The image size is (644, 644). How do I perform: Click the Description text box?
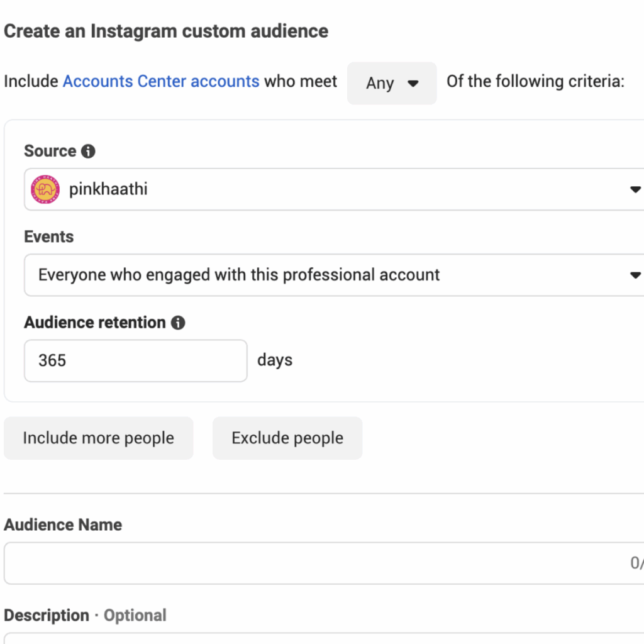point(324,639)
